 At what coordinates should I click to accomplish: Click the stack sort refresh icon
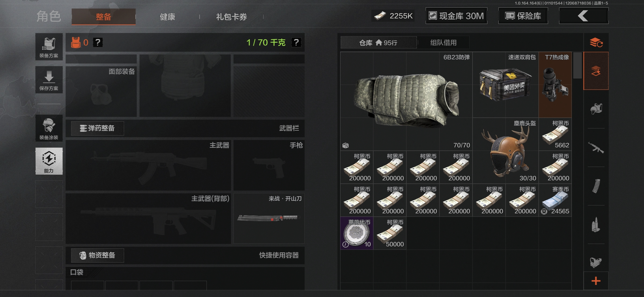coord(596,43)
